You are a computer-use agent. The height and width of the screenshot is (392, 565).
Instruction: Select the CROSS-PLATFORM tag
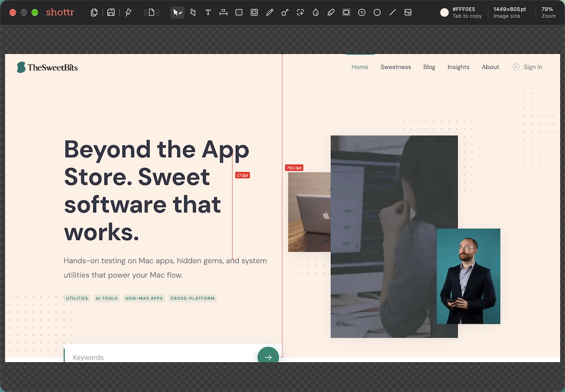[x=193, y=298]
